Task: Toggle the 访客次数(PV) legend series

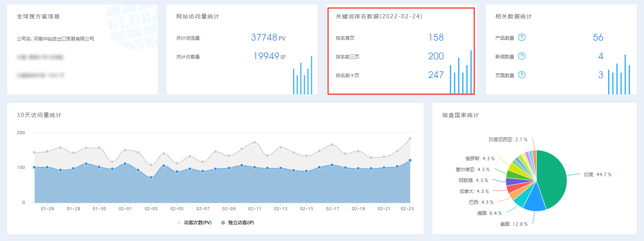Action: (194, 223)
